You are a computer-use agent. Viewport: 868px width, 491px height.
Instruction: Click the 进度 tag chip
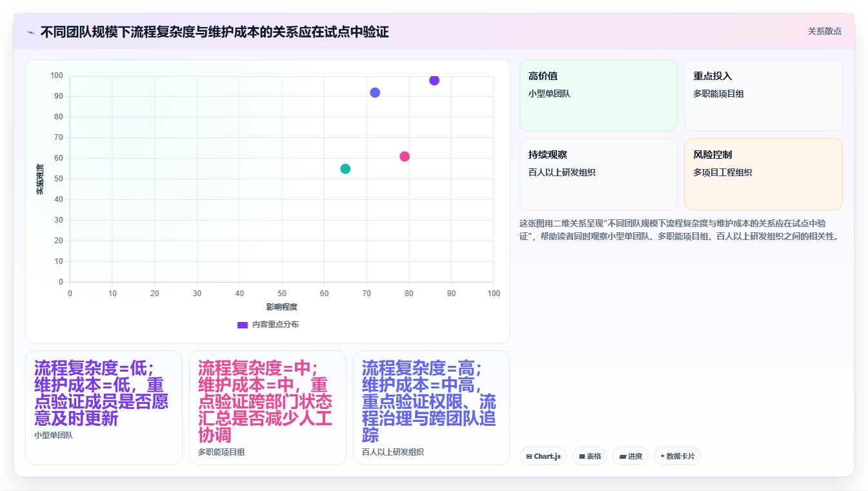click(x=631, y=456)
